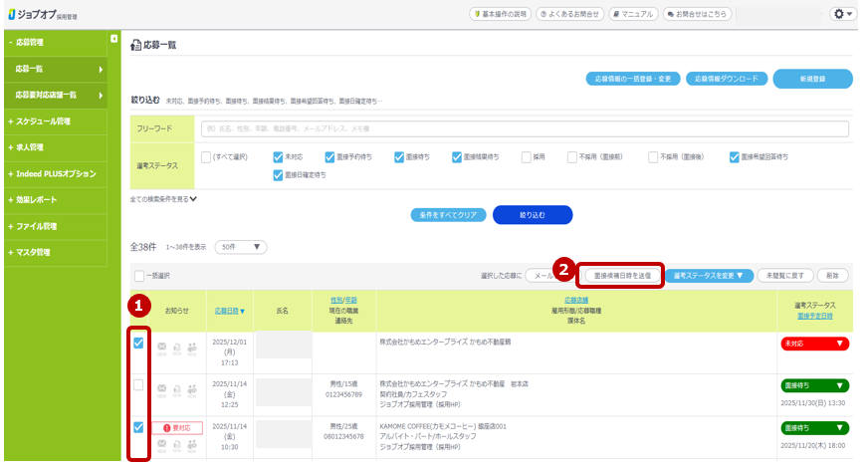Click the 新規登録 button
Viewport: 868px width, 466px height.
(x=812, y=79)
